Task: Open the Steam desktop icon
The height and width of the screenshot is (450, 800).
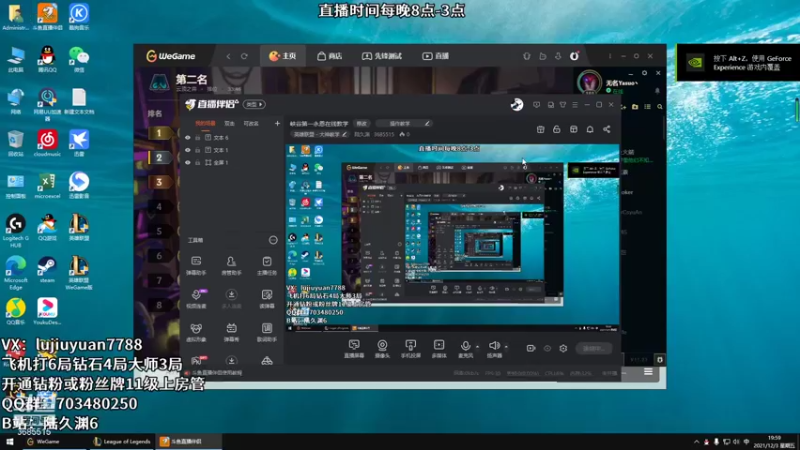Action: [x=47, y=270]
